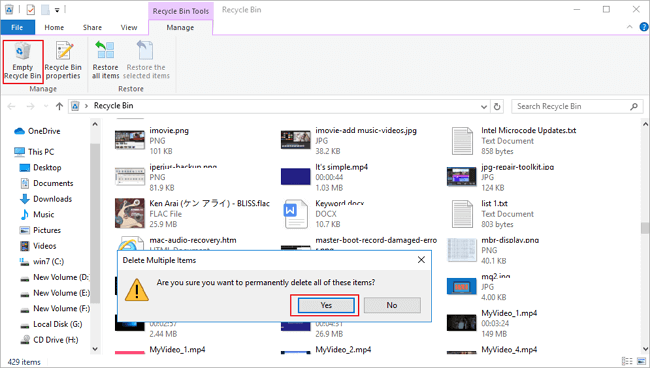
Task: Switch to the View ribbon tab
Action: coord(129,27)
